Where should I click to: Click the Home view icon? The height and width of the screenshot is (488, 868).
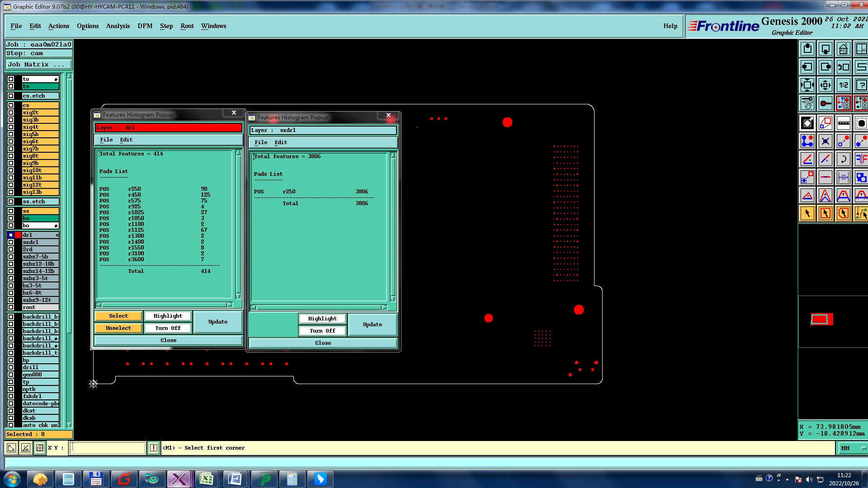pyautogui.click(x=843, y=49)
